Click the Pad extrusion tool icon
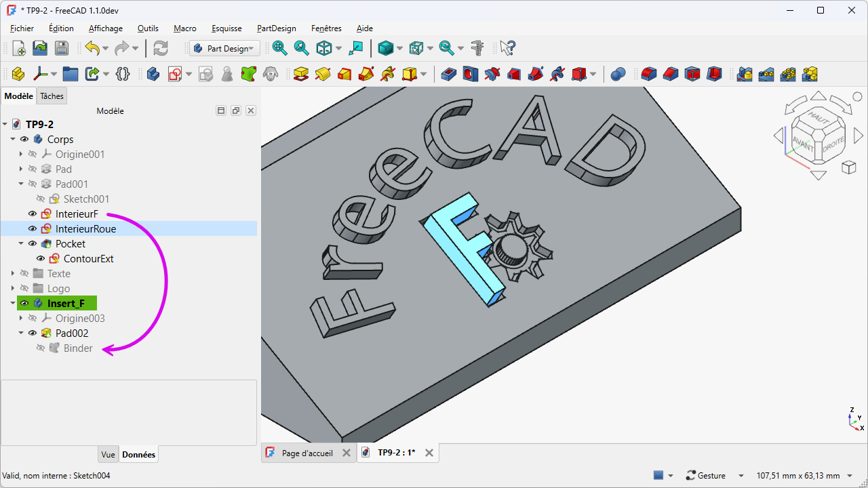Image resolution: width=868 pixels, height=488 pixels. click(300, 74)
